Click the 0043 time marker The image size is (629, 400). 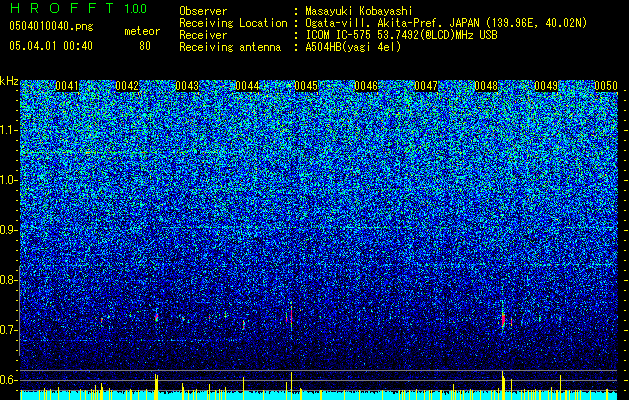[x=187, y=86]
